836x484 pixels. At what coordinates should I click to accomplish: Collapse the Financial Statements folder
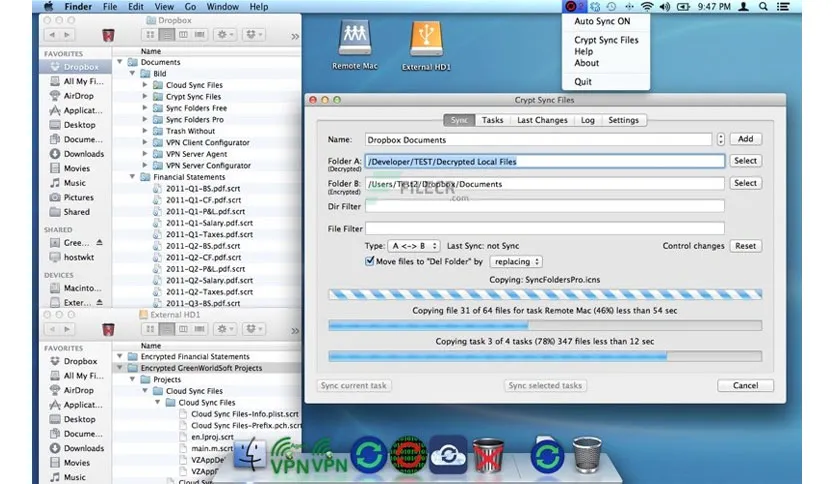[x=132, y=176]
